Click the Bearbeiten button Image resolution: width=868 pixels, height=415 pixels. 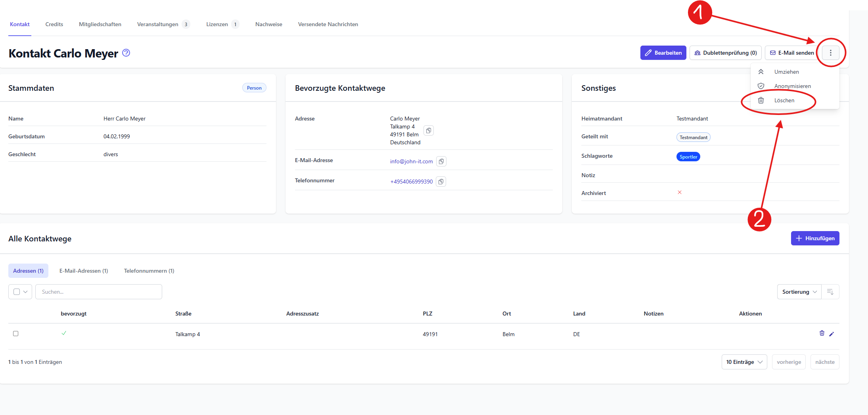(x=663, y=53)
